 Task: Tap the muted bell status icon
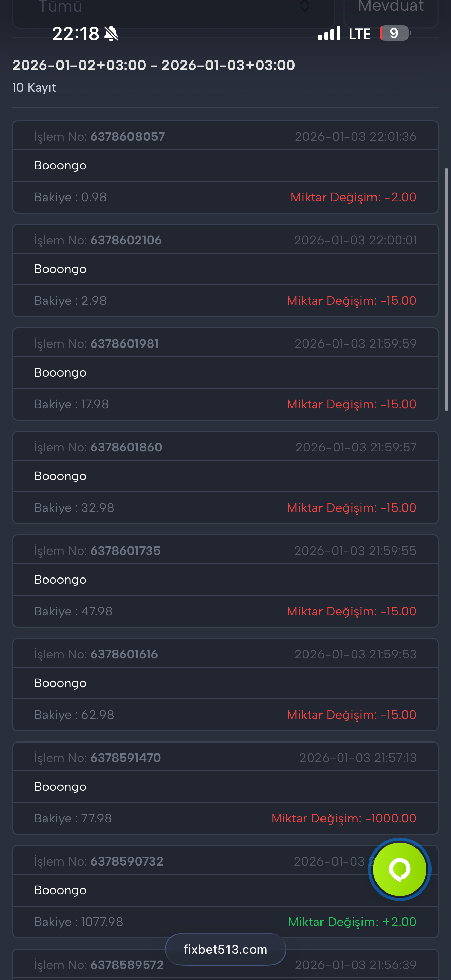click(x=111, y=33)
